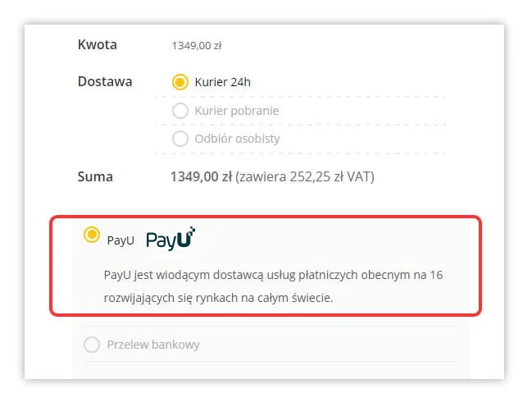Click the PayU brand logo

click(x=171, y=239)
